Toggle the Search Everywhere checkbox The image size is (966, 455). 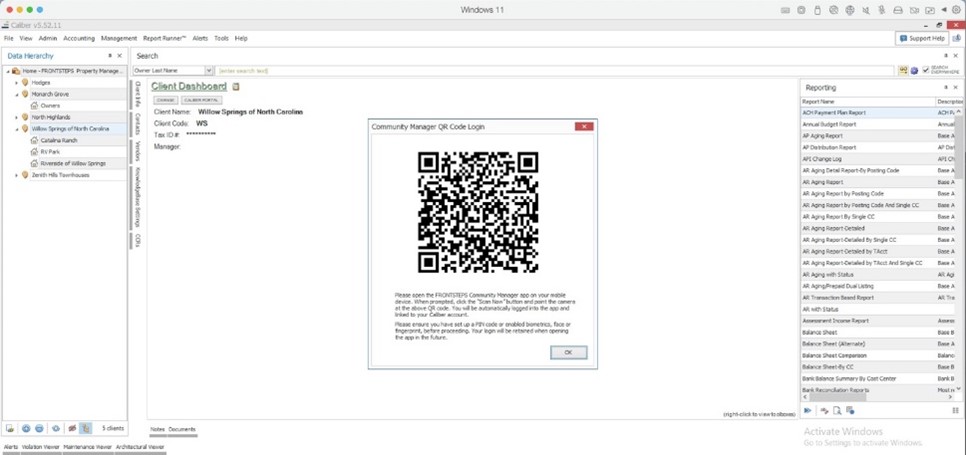coord(926,70)
